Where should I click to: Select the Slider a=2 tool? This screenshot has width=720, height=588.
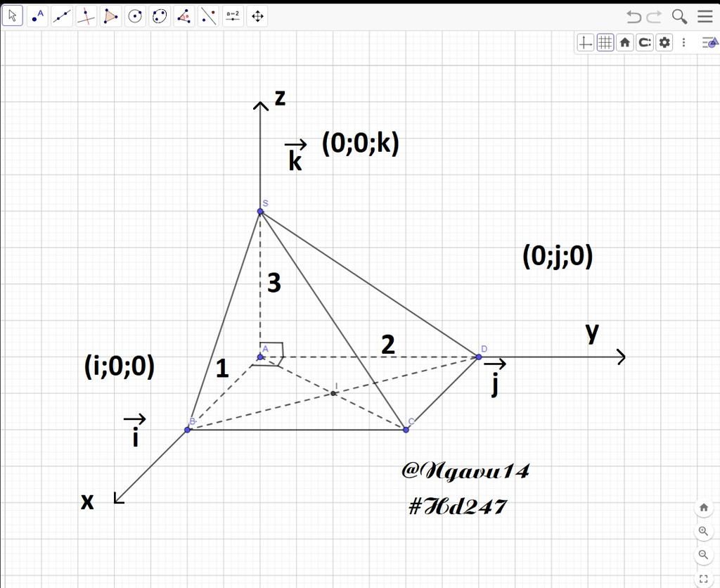coord(233,17)
